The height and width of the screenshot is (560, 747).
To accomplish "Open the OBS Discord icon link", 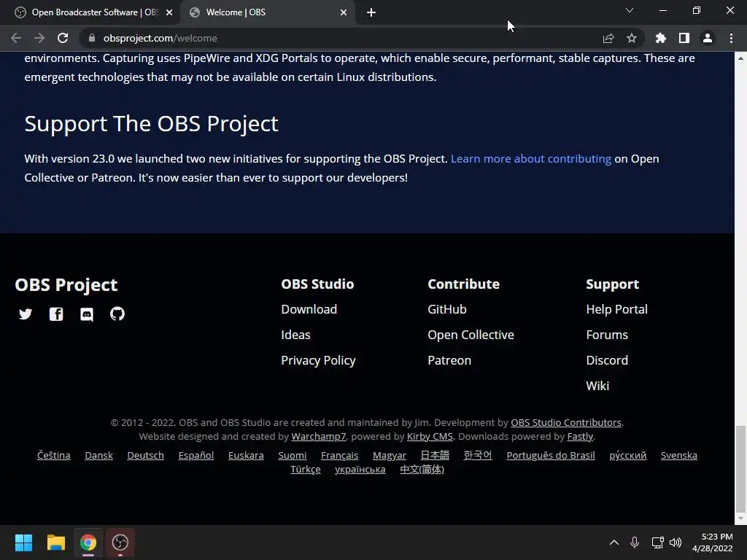I will click(87, 314).
